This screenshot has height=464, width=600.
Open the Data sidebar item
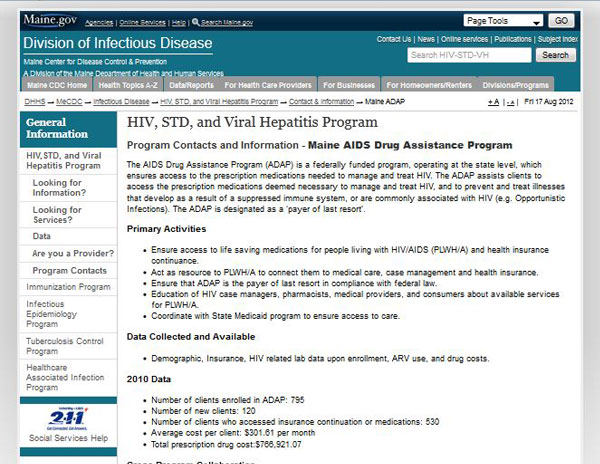coord(41,236)
